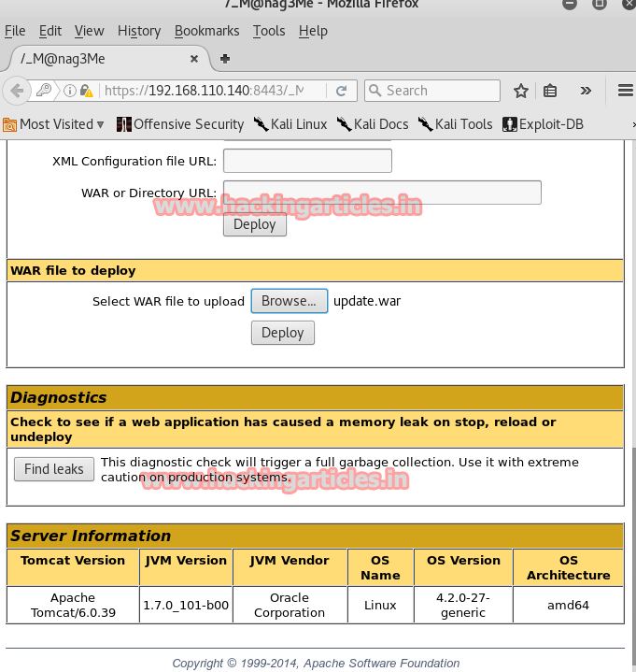Click the update.war filename text
This screenshot has width=636, height=672.
(x=367, y=301)
